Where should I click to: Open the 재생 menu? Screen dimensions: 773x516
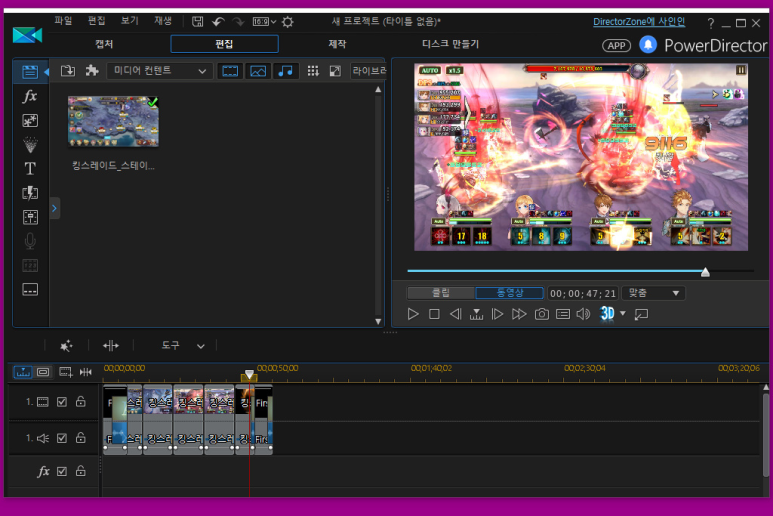(x=163, y=21)
